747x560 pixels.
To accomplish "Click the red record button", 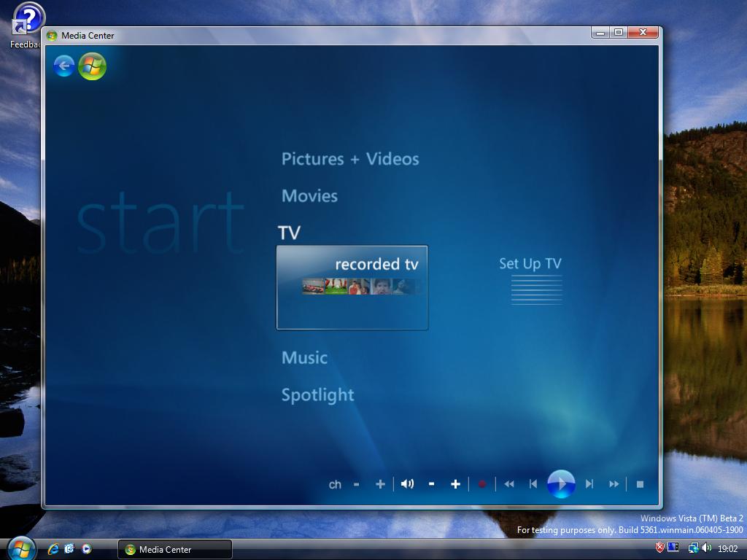I will (481, 484).
